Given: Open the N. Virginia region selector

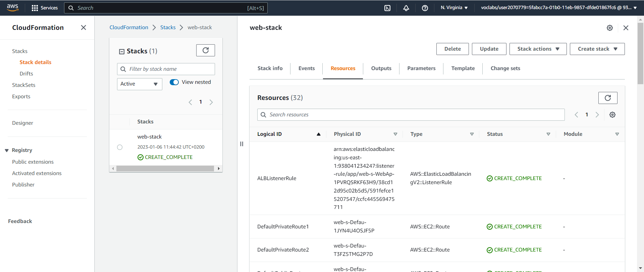Looking at the screenshot, I should (x=454, y=8).
